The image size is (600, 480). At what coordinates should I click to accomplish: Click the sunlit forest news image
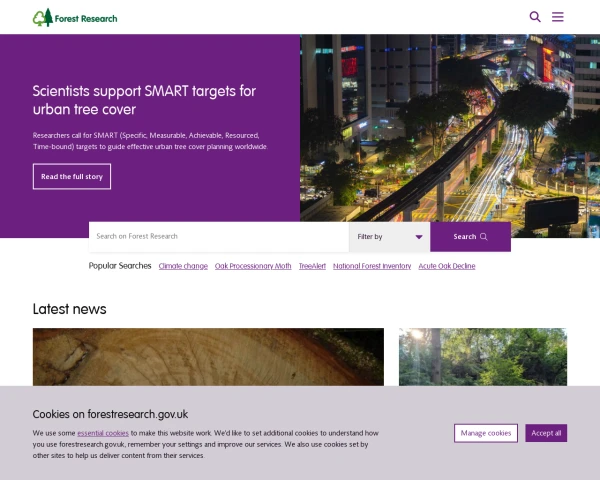(483, 357)
